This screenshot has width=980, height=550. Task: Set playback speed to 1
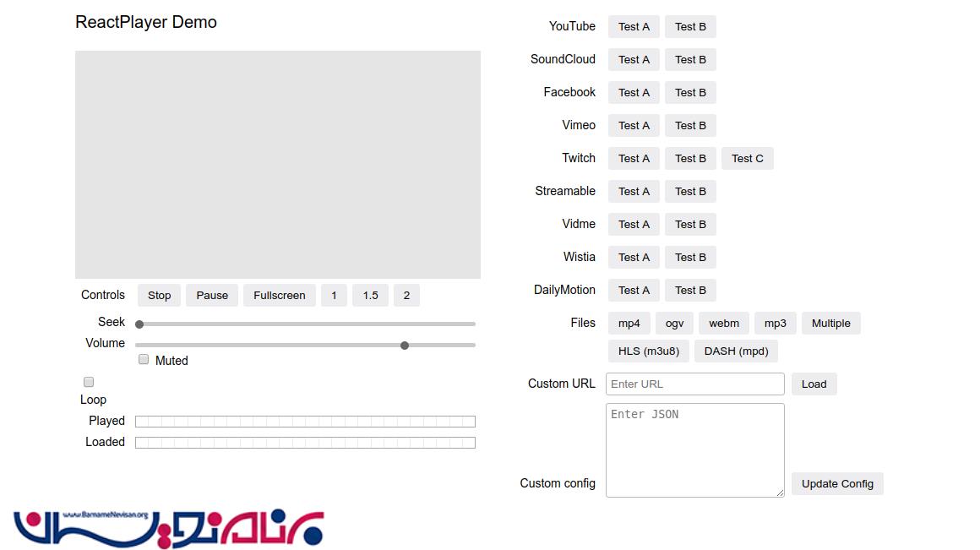334,296
